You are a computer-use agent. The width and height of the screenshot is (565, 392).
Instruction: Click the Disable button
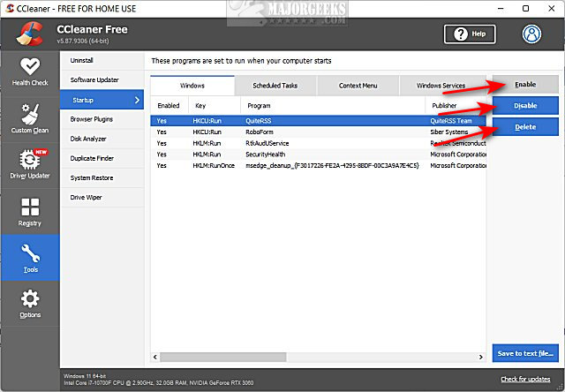click(x=525, y=106)
